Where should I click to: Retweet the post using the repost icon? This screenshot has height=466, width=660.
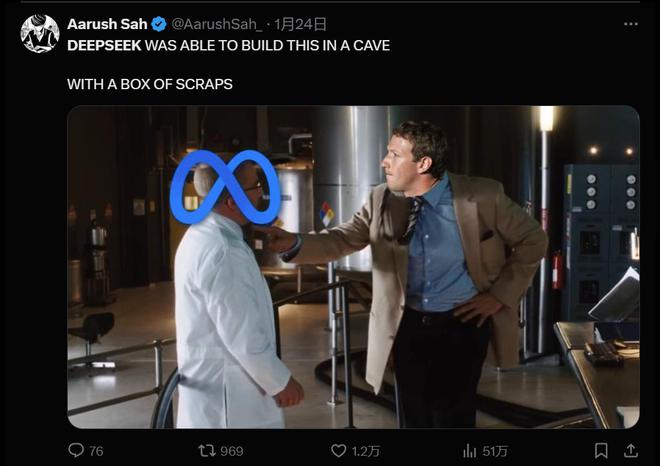207,450
